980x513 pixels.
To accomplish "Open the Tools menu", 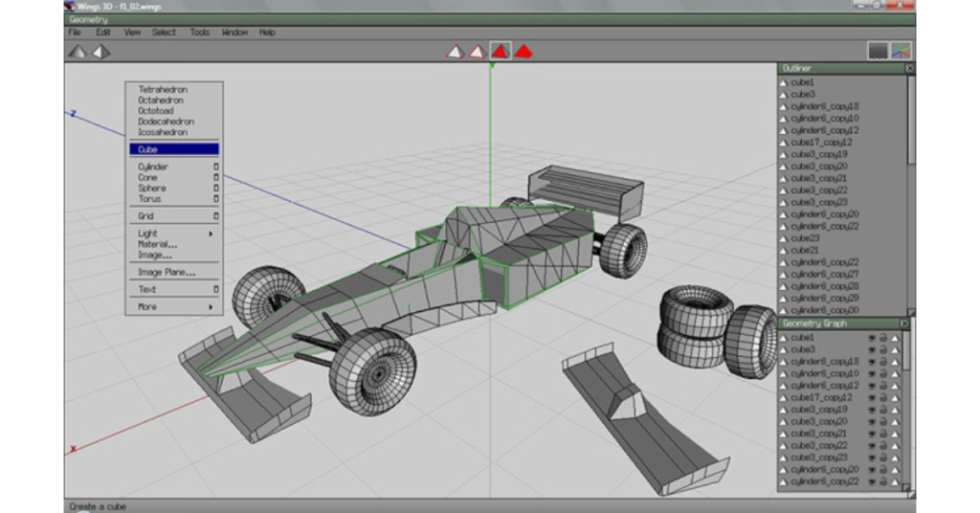I will pos(199,33).
